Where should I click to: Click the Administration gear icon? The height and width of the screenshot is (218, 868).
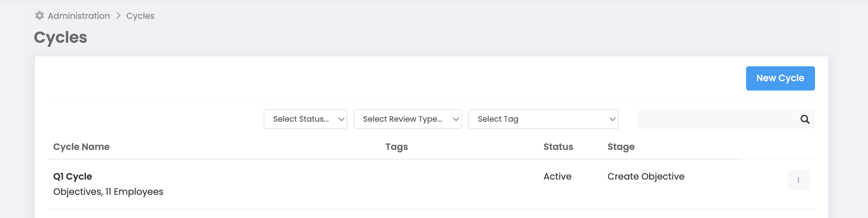40,16
